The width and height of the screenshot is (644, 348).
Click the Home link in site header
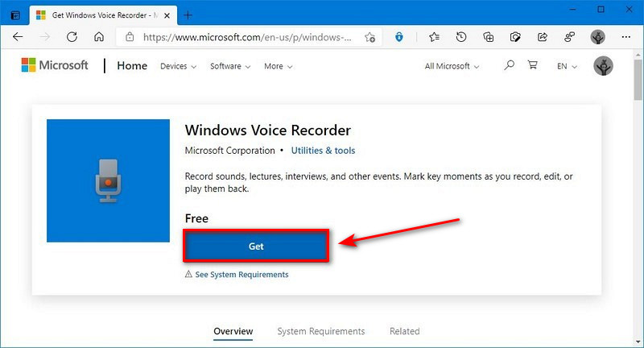point(132,66)
